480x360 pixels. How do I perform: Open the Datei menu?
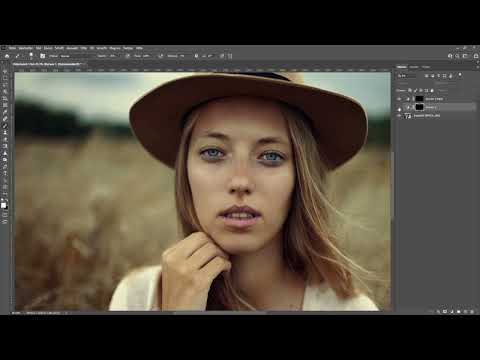point(12,48)
